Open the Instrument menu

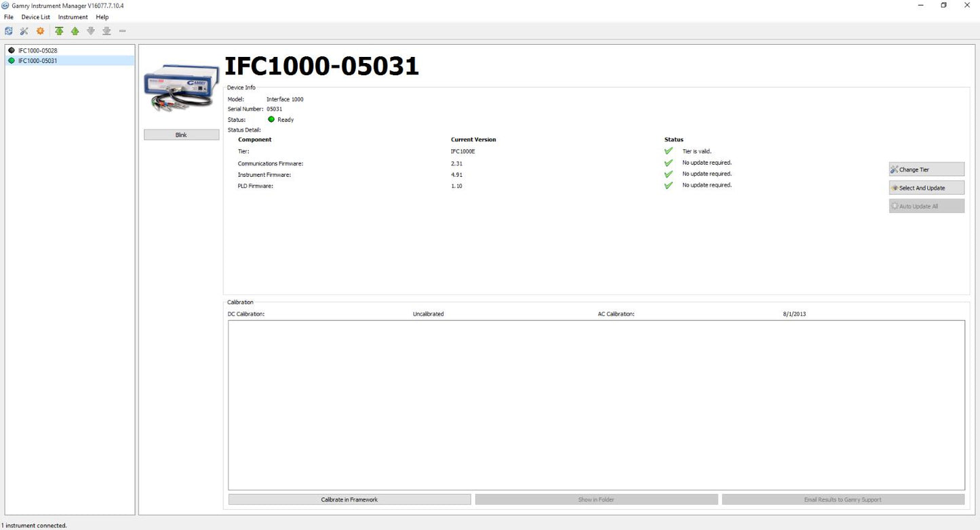[x=73, y=17]
